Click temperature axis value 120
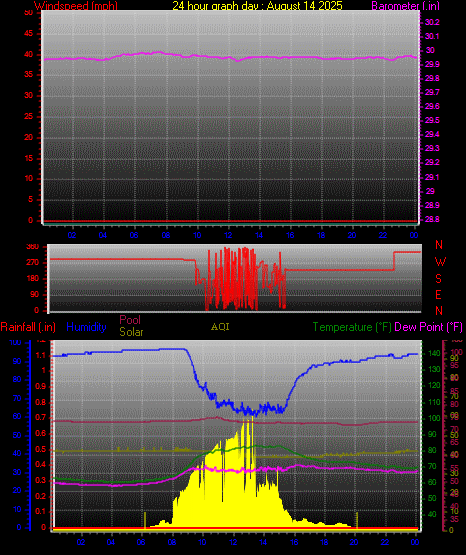Image resolution: width=466 pixels, height=555 pixels. point(434,385)
